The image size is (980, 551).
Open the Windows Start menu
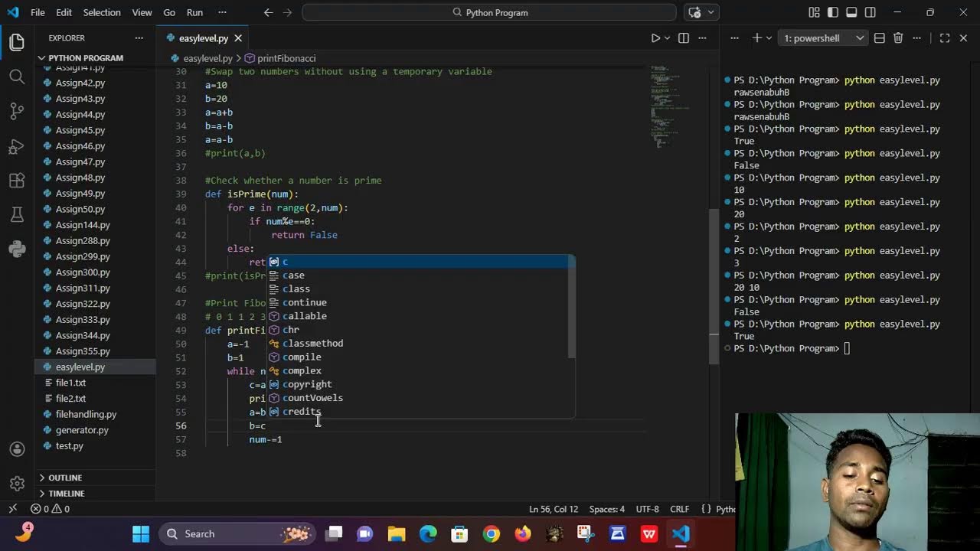pyautogui.click(x=141, y=534)
